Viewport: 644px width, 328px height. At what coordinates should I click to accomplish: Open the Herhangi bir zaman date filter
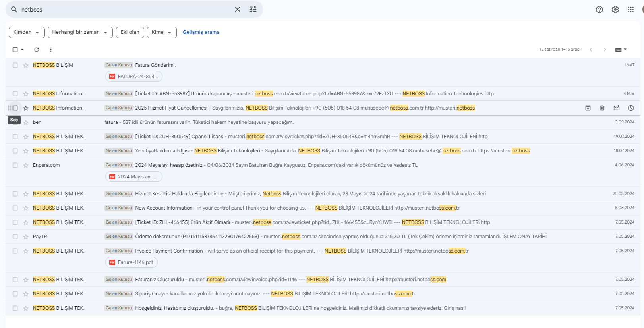(80, 32)
